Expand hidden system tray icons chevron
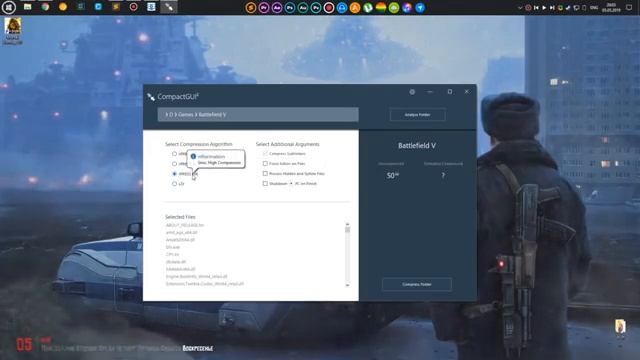 pyautogui.click(x=520, y=8)
